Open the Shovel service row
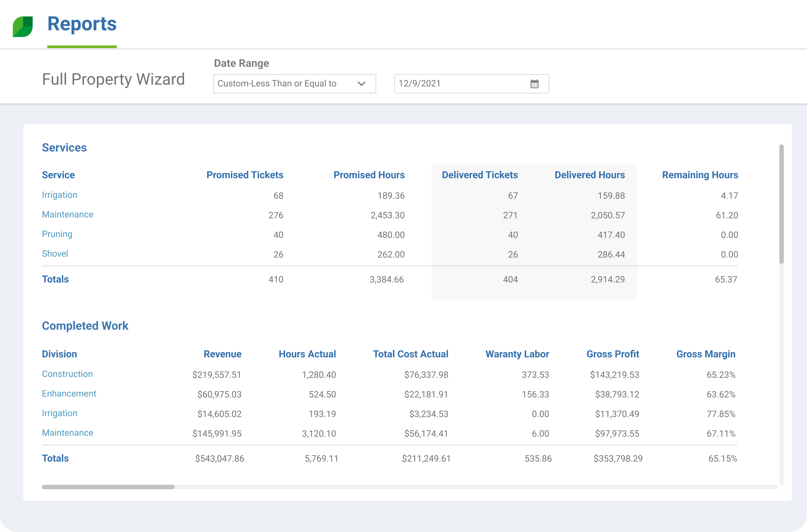The width and height of the screenshot is (807, 532). (x=55, y=254)
